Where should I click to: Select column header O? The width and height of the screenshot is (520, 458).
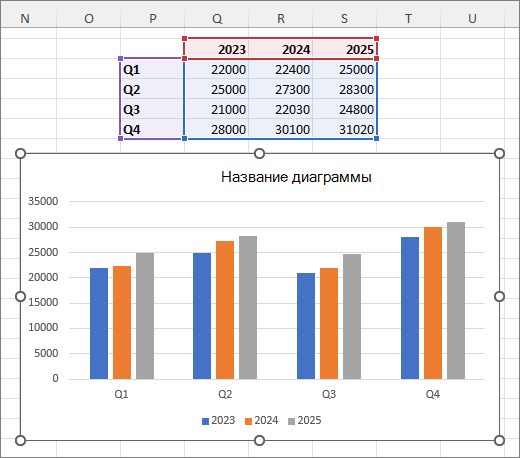point(88,19)
